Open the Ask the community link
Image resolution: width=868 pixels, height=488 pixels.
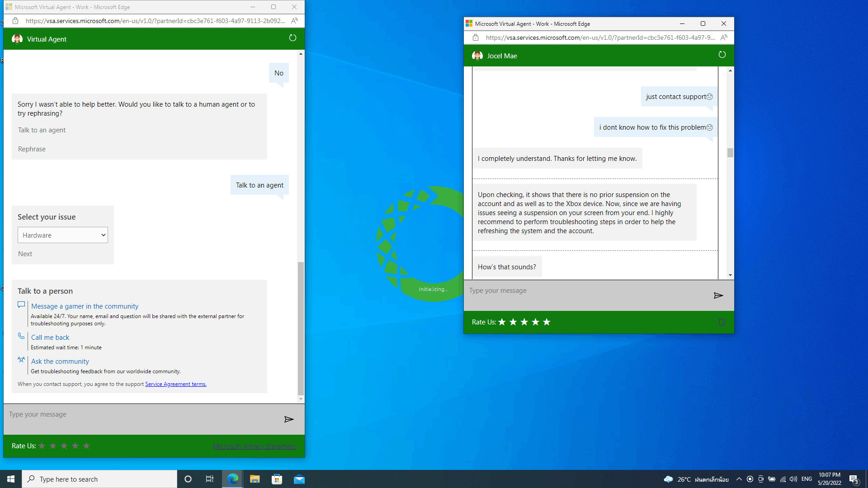click(60, 361)
